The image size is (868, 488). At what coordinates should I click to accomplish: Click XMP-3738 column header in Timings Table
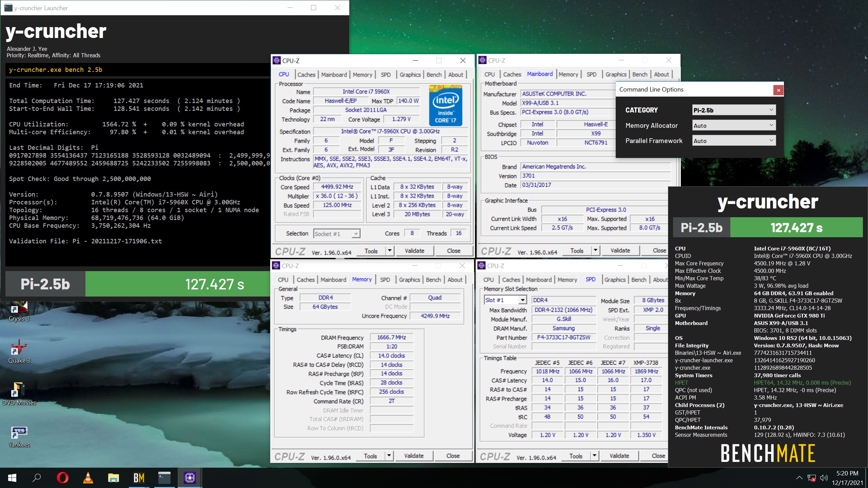tap(646, 362)
